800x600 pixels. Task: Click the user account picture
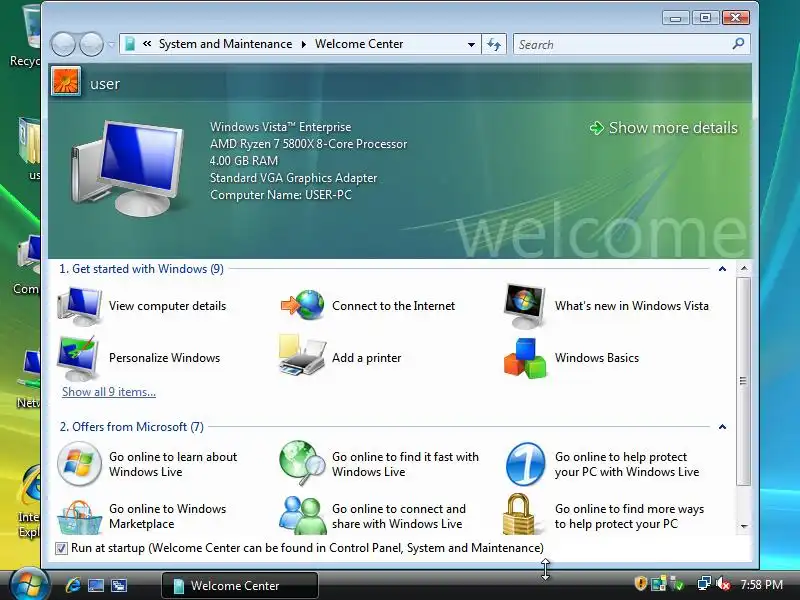tap(66, 82)
